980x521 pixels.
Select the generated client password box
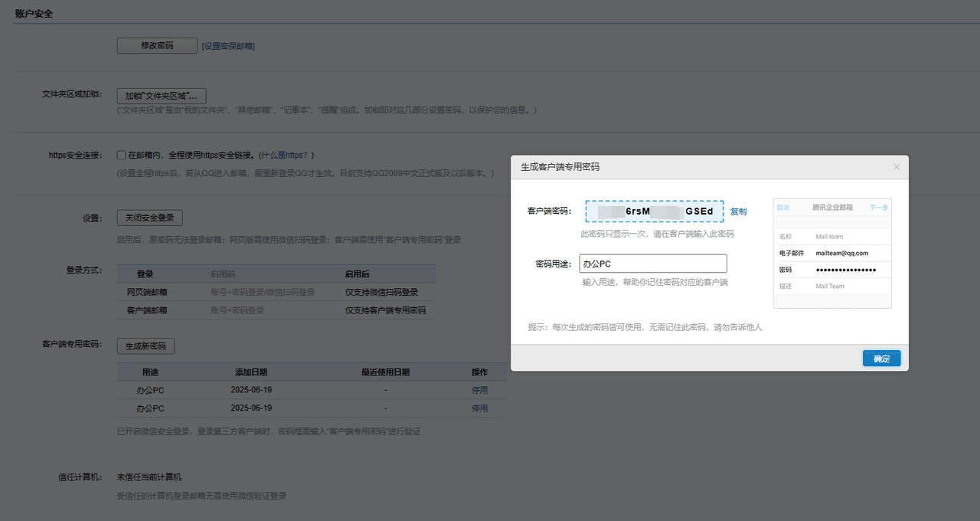tap(655, 211)
